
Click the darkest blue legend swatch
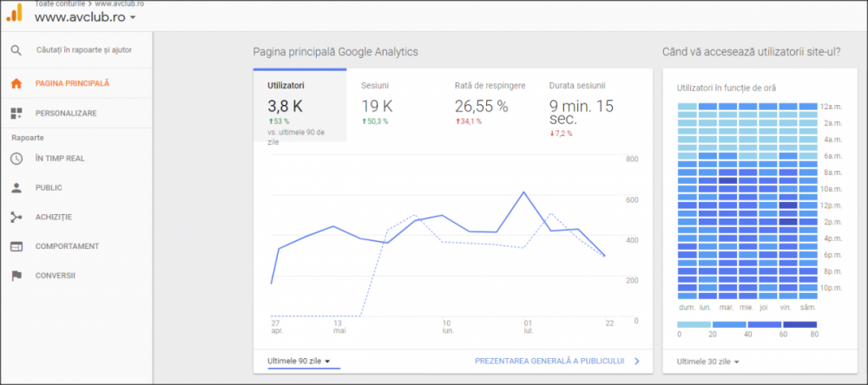(800, 324)
